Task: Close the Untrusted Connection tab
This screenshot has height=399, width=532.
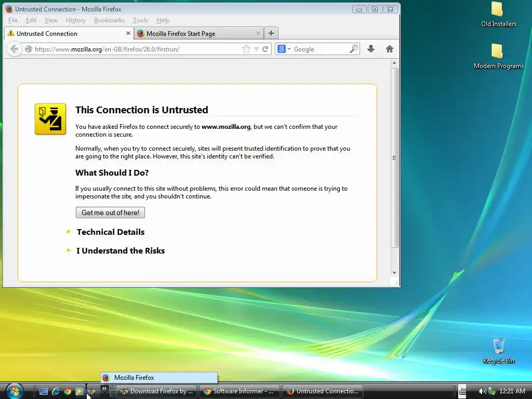Action: coord(128,33)
